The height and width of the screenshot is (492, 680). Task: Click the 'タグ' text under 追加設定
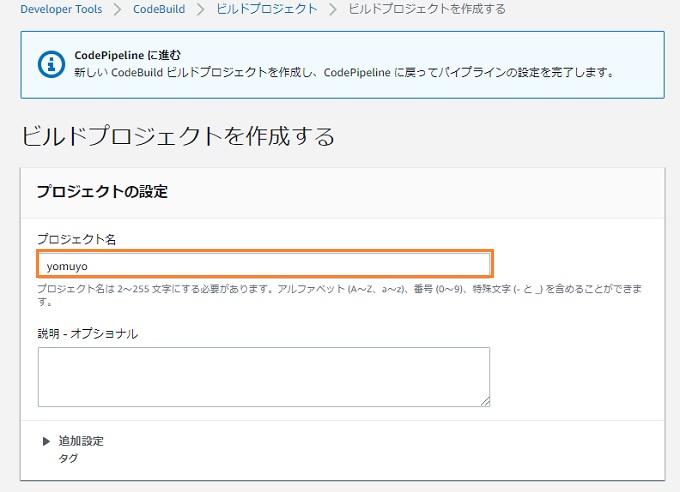click(x=68, y=458)
